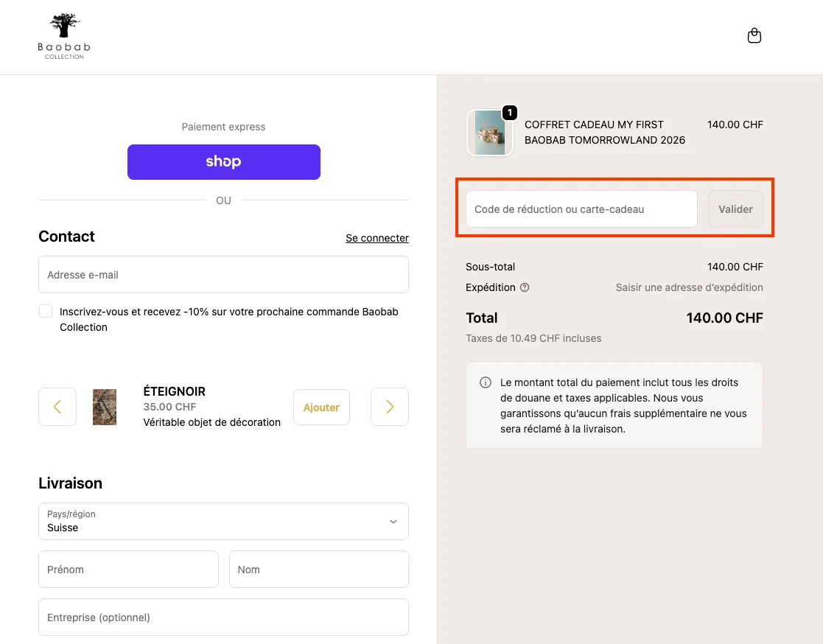823x644 pixels.
Task: Validate discount code with Valider button
Action: (735, 209)
